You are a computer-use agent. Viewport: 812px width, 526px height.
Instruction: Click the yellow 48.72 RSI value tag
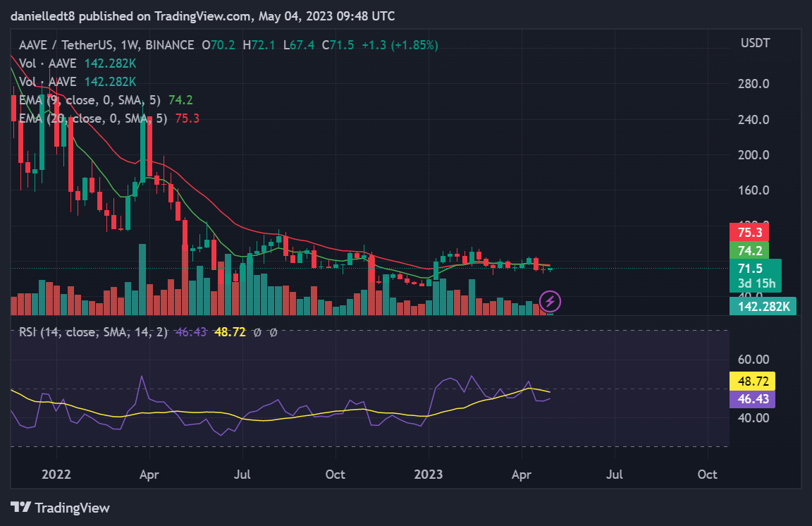pos(751,381)
